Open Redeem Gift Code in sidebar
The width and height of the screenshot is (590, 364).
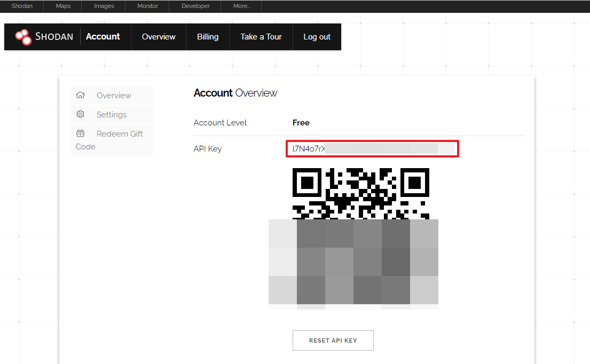pos(112,140)
